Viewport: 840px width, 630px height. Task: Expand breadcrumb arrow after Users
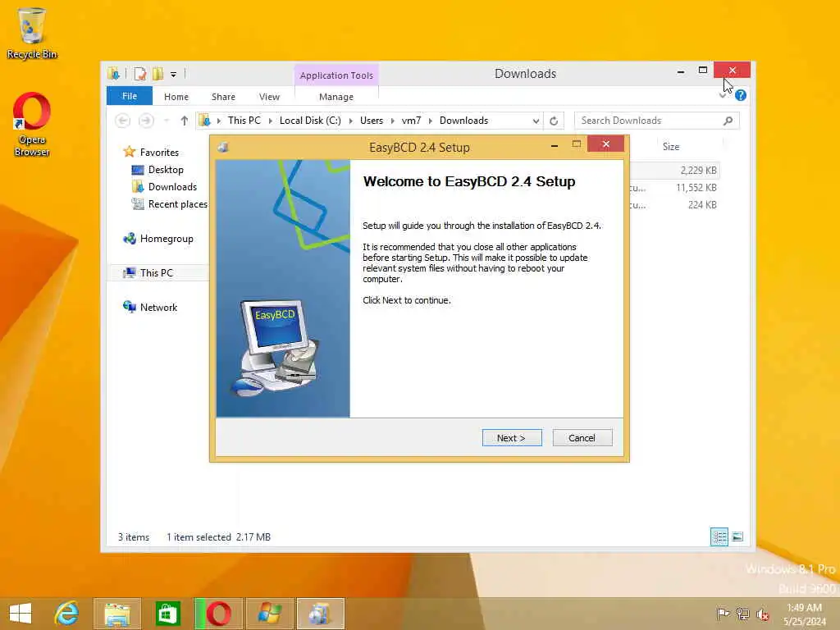(x=393, y=121)
